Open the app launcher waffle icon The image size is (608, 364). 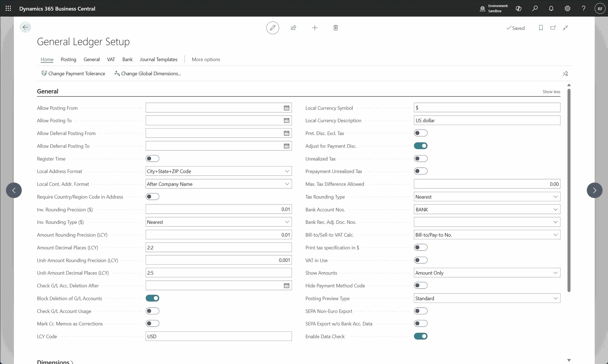click(x=8, y=9)
